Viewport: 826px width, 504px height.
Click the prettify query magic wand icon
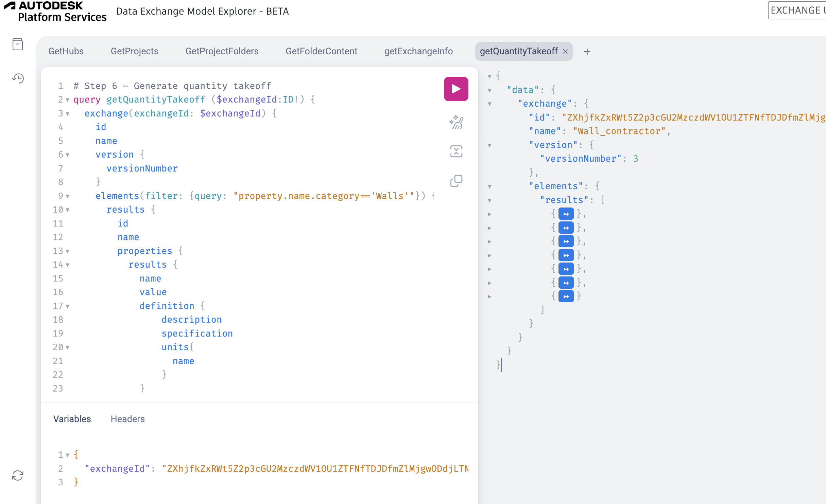(x=456, y=122)
